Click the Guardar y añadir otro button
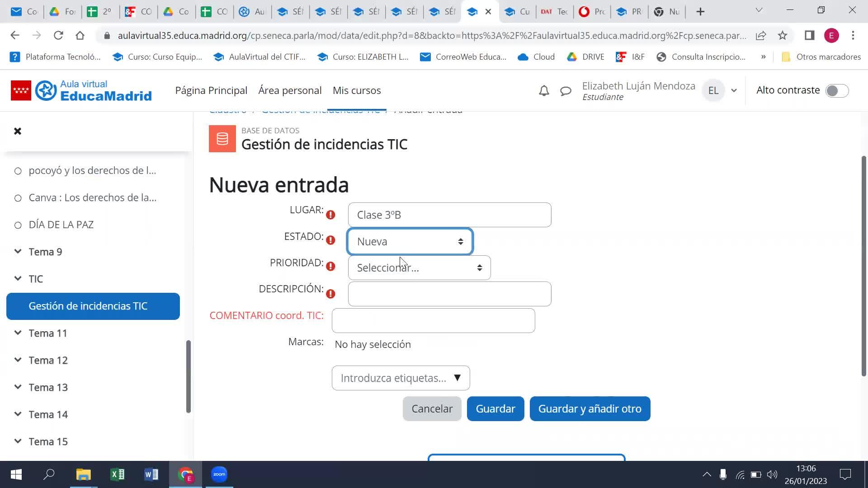This screenshot has height=488, width=868. point(590,409)
